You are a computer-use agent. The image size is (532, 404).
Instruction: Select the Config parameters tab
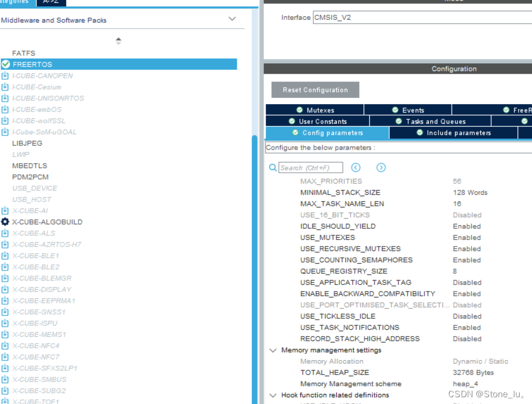tap(327, 133)
